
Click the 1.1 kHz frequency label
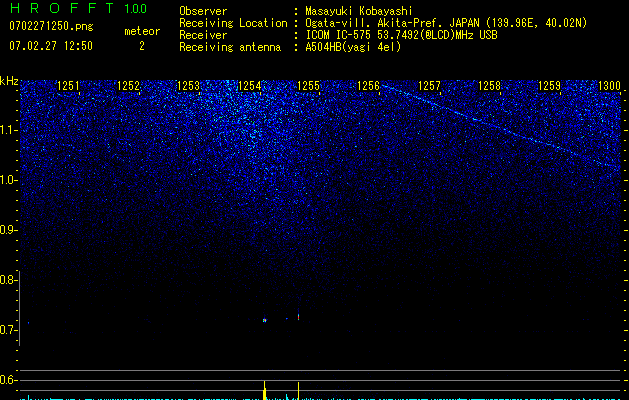point(8,130)
